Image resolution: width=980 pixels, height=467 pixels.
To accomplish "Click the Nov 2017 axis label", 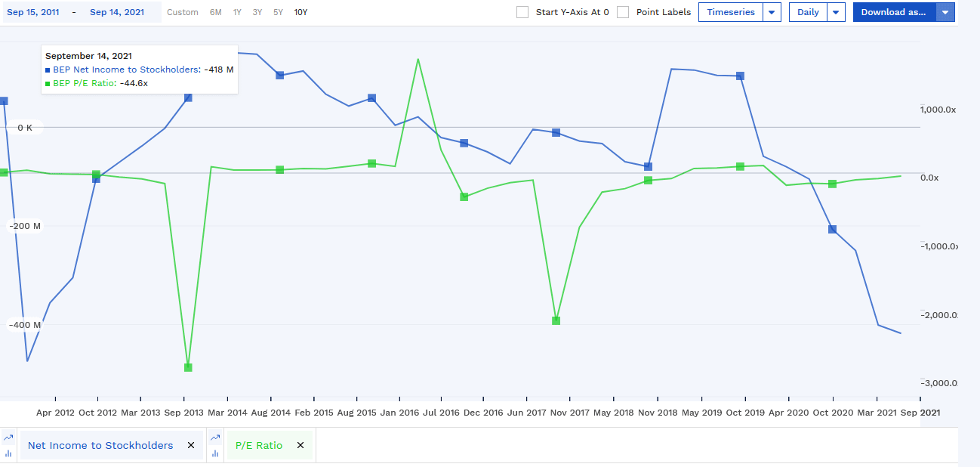I will point(569,413).
